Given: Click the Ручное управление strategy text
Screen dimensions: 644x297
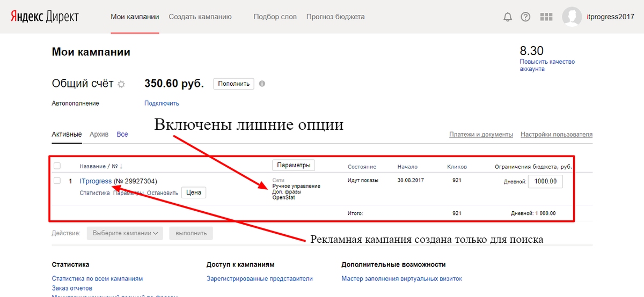Looking at the screenshot, I should pyautogui.click(x=296, y=186).
